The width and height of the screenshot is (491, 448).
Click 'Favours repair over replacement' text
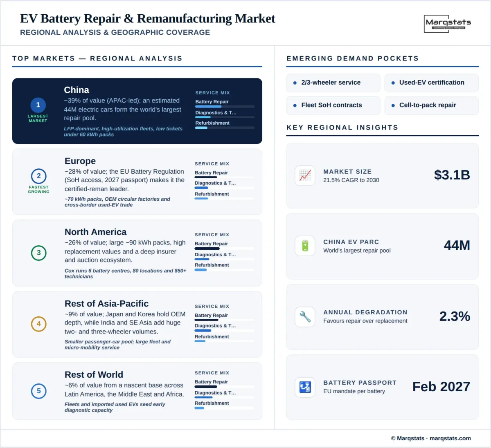[365, 321]
